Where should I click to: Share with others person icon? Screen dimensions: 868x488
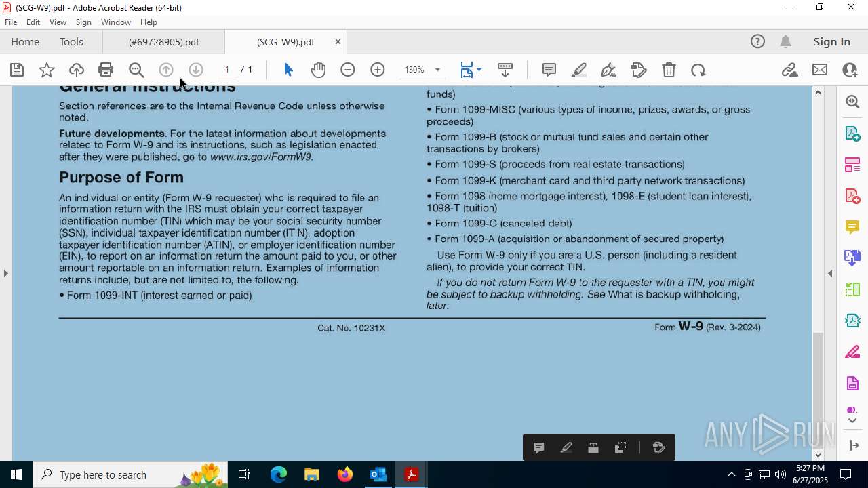click(850, 70)
